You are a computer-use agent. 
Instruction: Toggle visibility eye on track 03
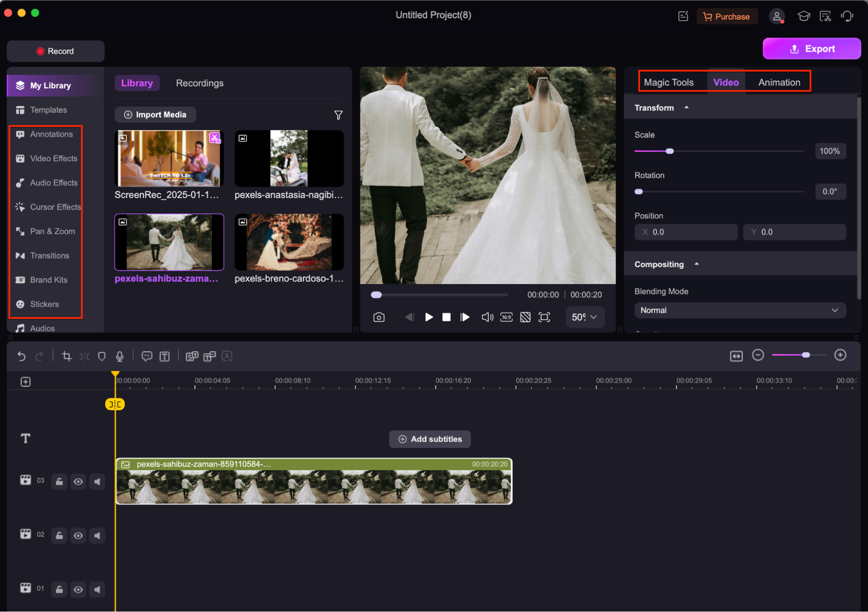[78, 482]
